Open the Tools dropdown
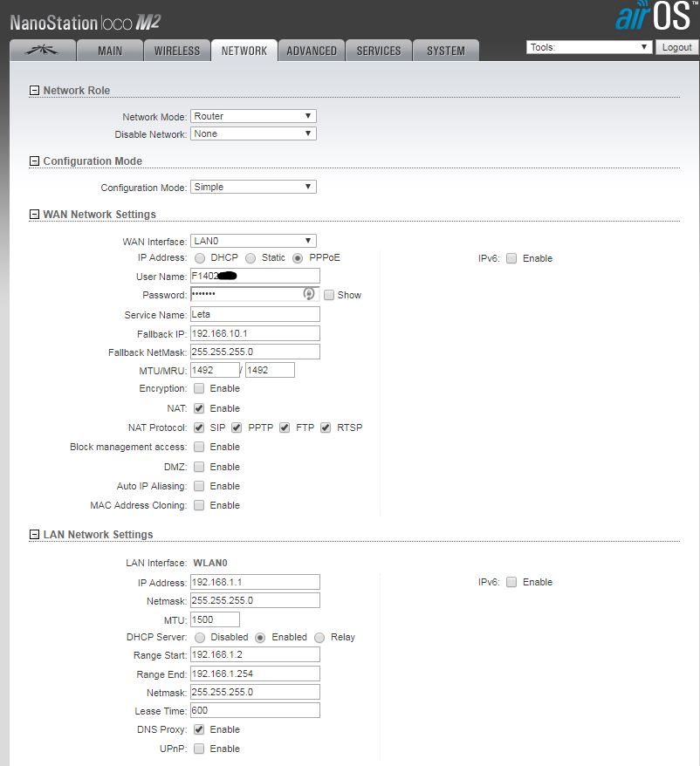Image resolution: width=700 pixels, height=766 pixels. (589, 47)
